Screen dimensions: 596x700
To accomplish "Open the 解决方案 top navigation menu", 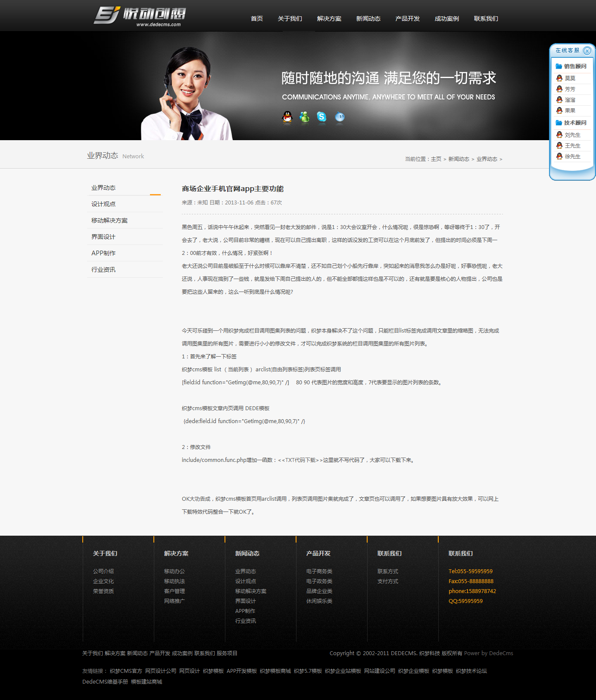I will tap(329, 19).
